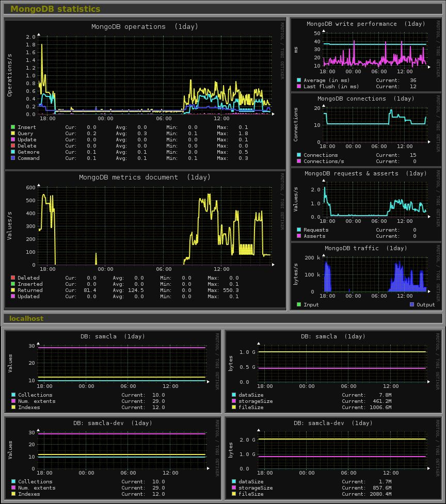Click the samcla storageSize value 461.2M
446x504 pixels.
pyautogui.click(x=381, y=401)
